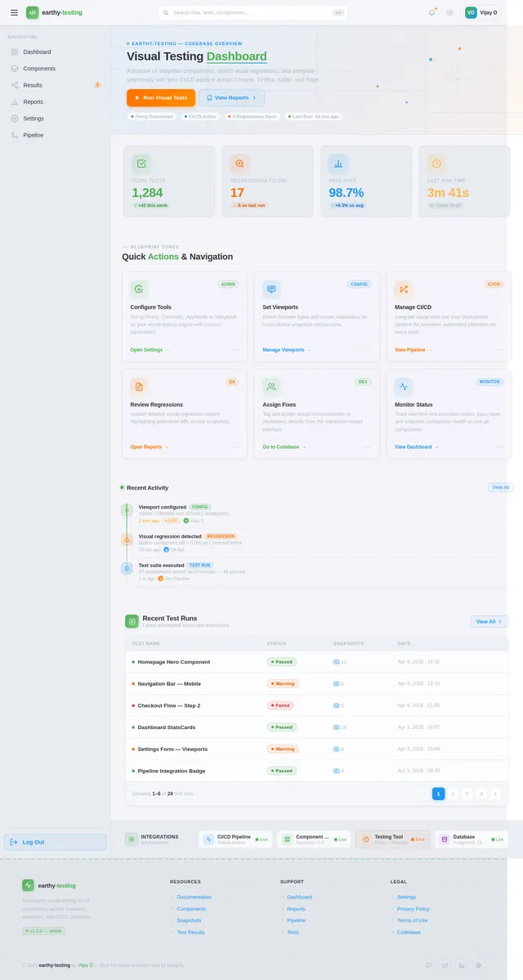The image size is (523, 980).
Task: Click the Run Visual Tests button
Action: click(161, 98)
